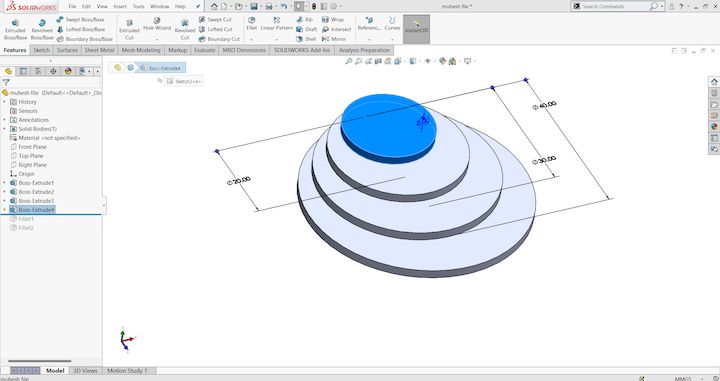Click the feature tree filter icon
The width and height of the screenshot is (720, 381).
tap(6, 83)
